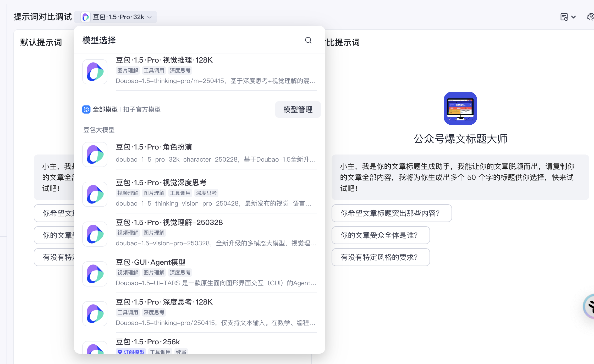
Task: Select 豆包·1.5·Pro·深度思考·128K model icon
Action: pos(95,314)
